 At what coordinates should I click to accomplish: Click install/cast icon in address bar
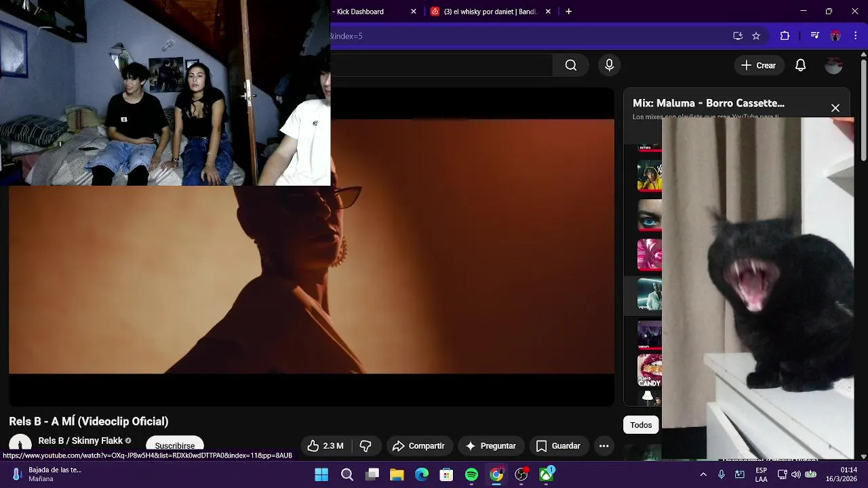738,36
